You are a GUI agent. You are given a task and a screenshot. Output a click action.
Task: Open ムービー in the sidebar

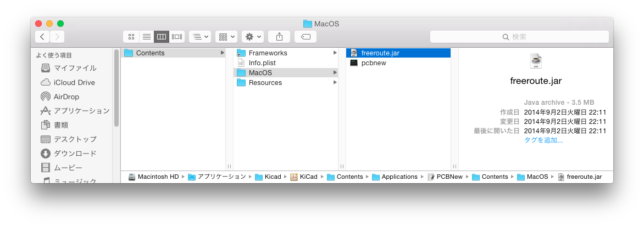61,168
